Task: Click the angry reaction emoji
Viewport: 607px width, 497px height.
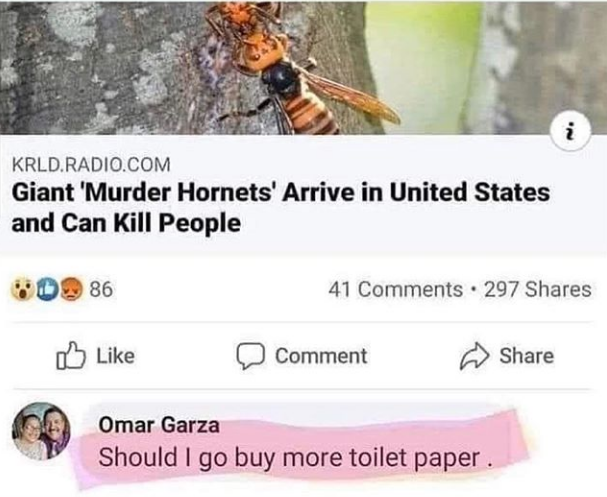Action: 70,289
